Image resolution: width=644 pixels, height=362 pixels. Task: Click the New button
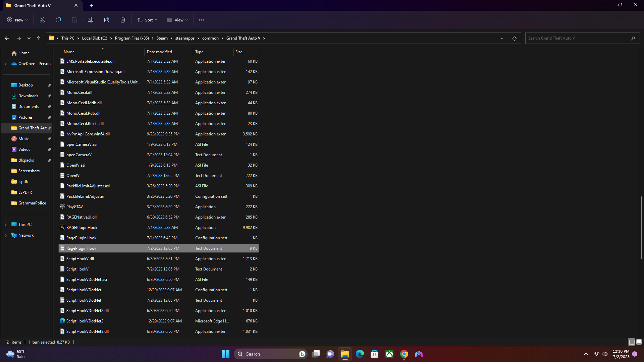click(x=17, y=20)
